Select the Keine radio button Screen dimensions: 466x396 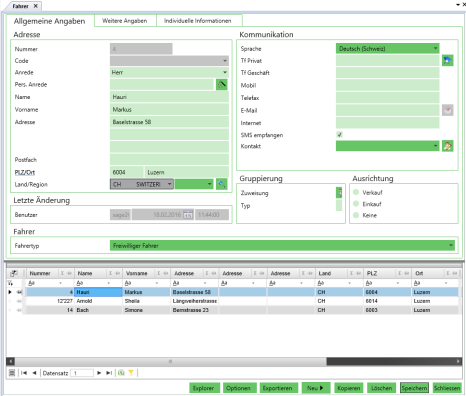[356, 215]
